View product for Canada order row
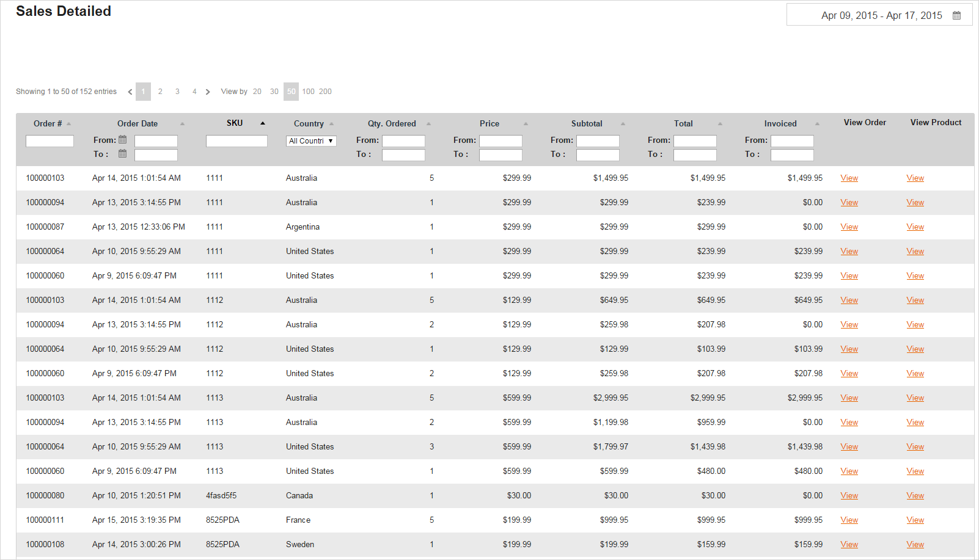Screen dimensions: 979x560 tap(915, 495)
